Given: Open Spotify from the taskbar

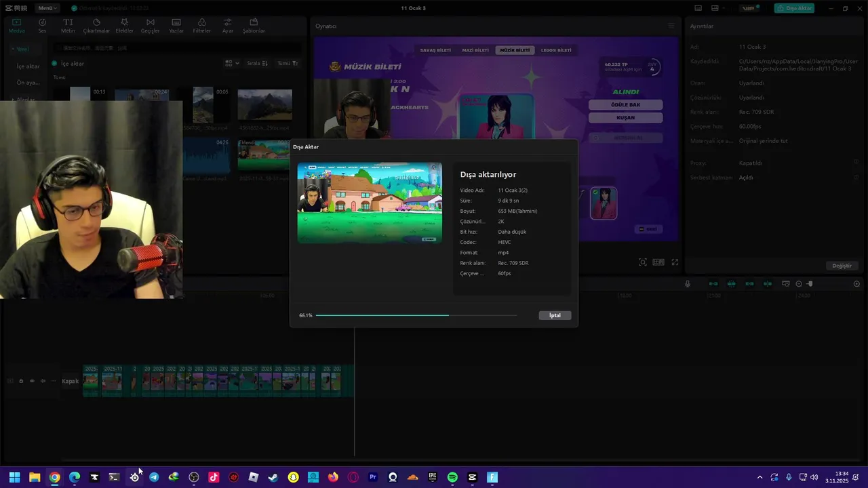Looking at the screenshot, I should point(452,477).
